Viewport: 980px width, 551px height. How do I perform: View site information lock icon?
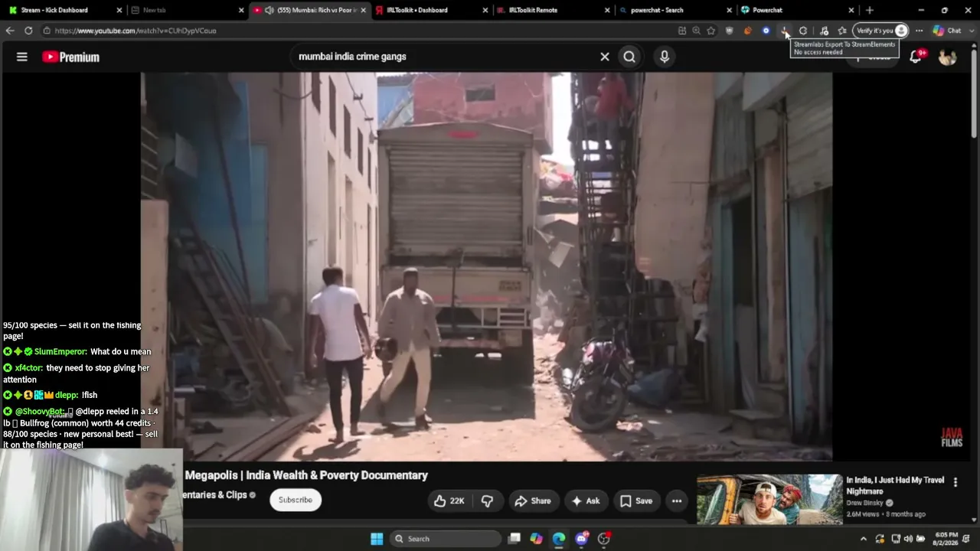(x=47, y=31)
